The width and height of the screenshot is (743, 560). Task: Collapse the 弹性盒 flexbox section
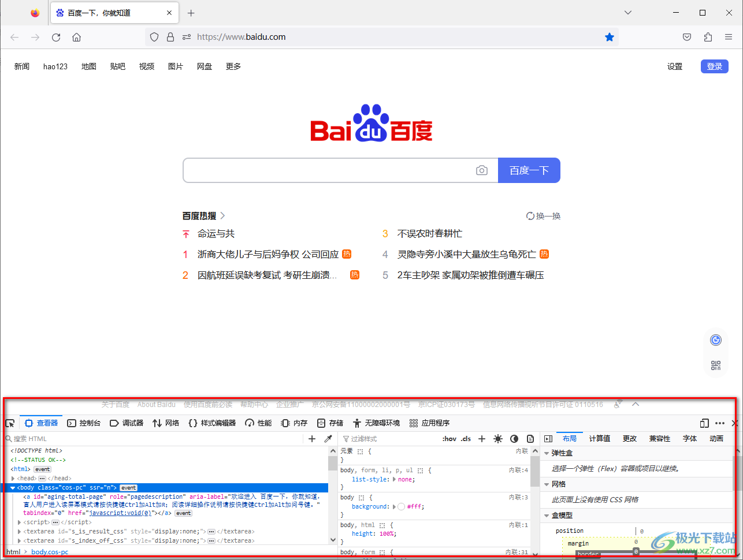click(x=547, y=453)
